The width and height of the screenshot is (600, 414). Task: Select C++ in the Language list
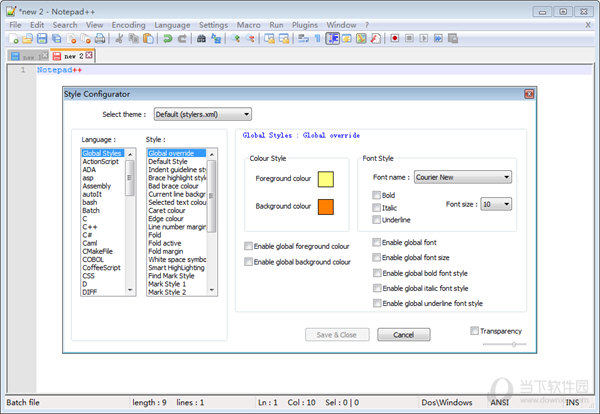pos(90,227)
